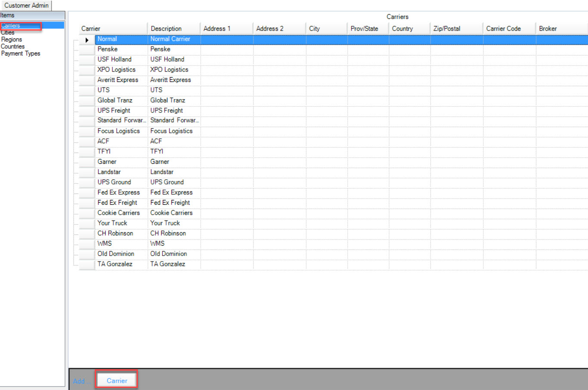
Task: Select the USF Holland carrier cell
Action: [121, 59]
